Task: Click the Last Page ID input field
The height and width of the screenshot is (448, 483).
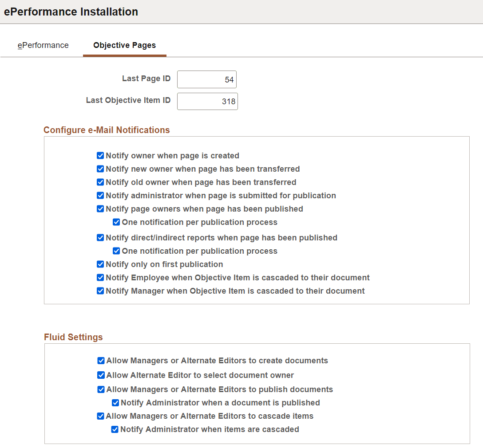Action: pyautogui.click(x=206, y=79)
